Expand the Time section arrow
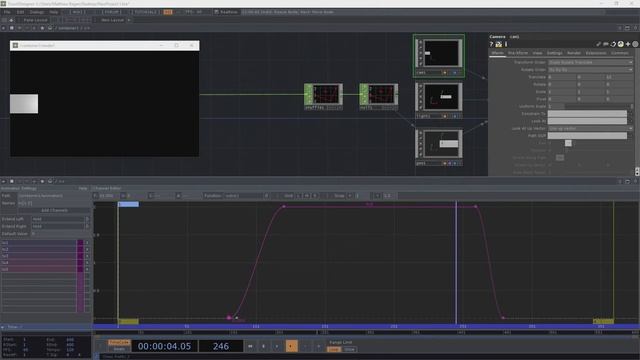The width and height of the screenshot is (640, 360). click(3, 327)
